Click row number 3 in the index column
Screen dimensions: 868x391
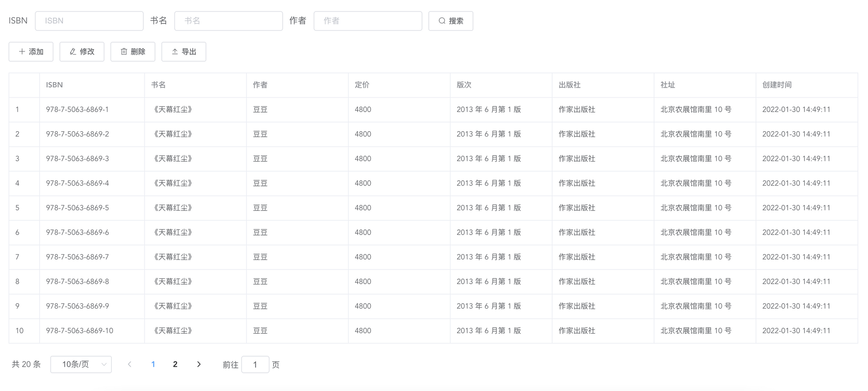pos(17,159)
